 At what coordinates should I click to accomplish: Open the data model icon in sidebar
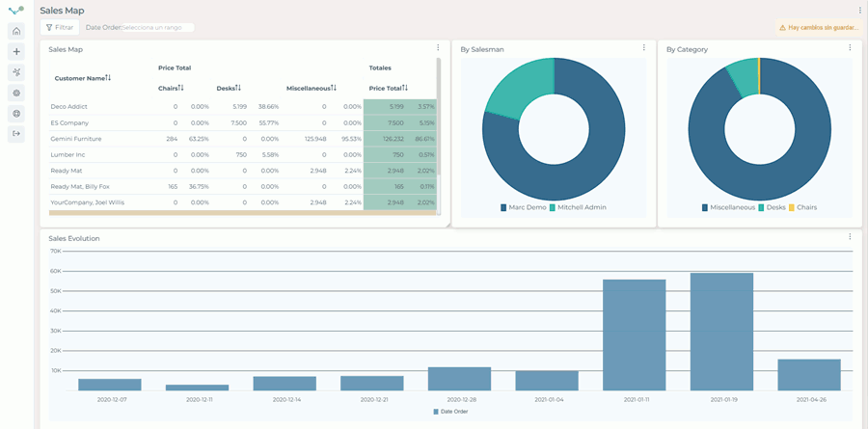(16, 72)
